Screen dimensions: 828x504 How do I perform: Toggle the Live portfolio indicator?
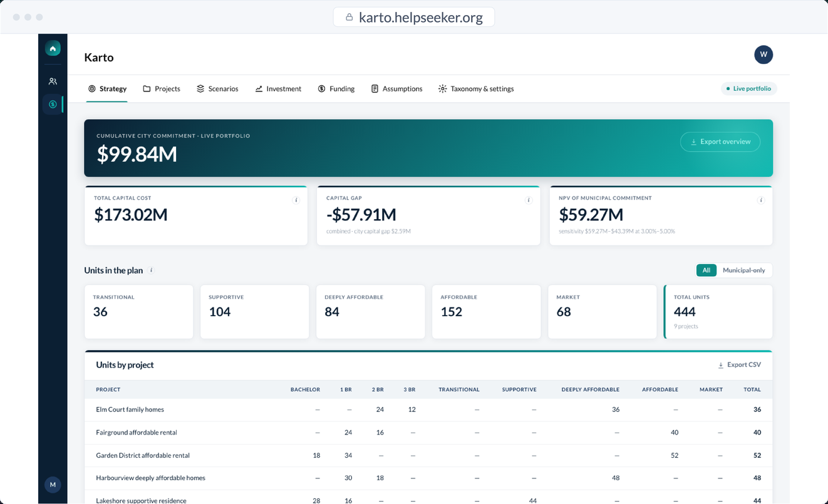coord(748,89)
